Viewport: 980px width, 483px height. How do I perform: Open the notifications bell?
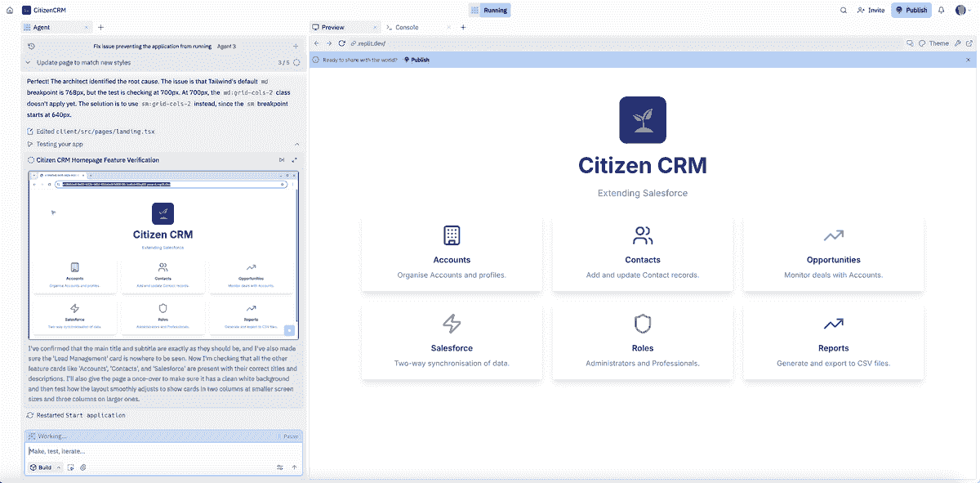pyautogui.click(x=942, y=11)
